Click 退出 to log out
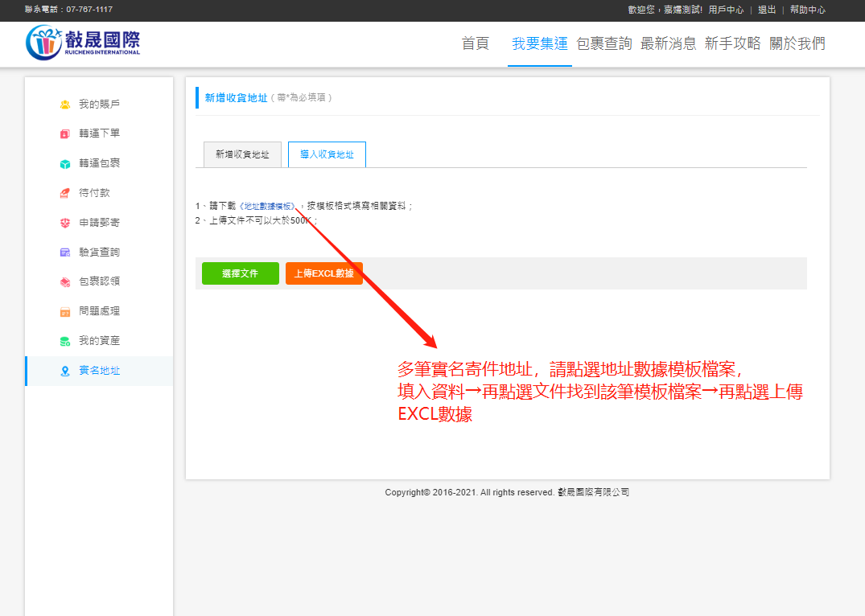This screenshot has height=616, width=865. 767,10
